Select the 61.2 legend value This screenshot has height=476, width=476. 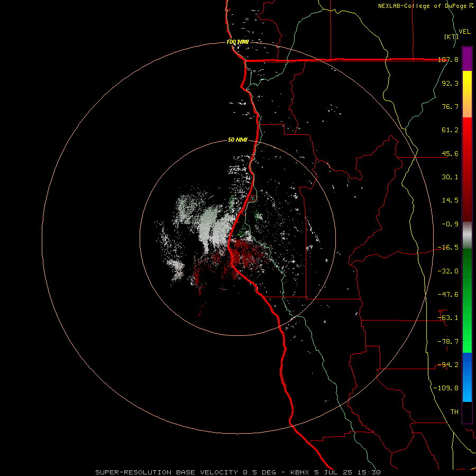pos(450,130)
